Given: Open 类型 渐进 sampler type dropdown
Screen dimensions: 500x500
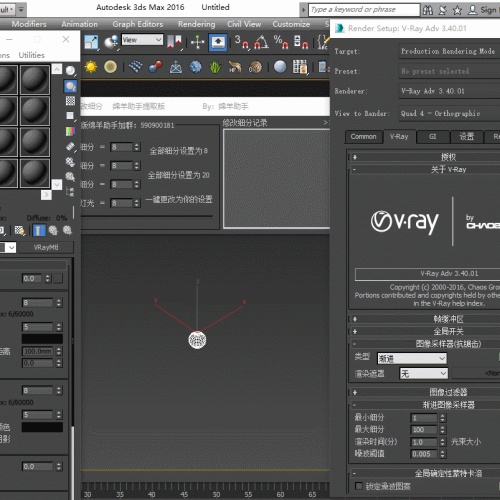Looking at the screenshot, I should click(x=412, y=358).
